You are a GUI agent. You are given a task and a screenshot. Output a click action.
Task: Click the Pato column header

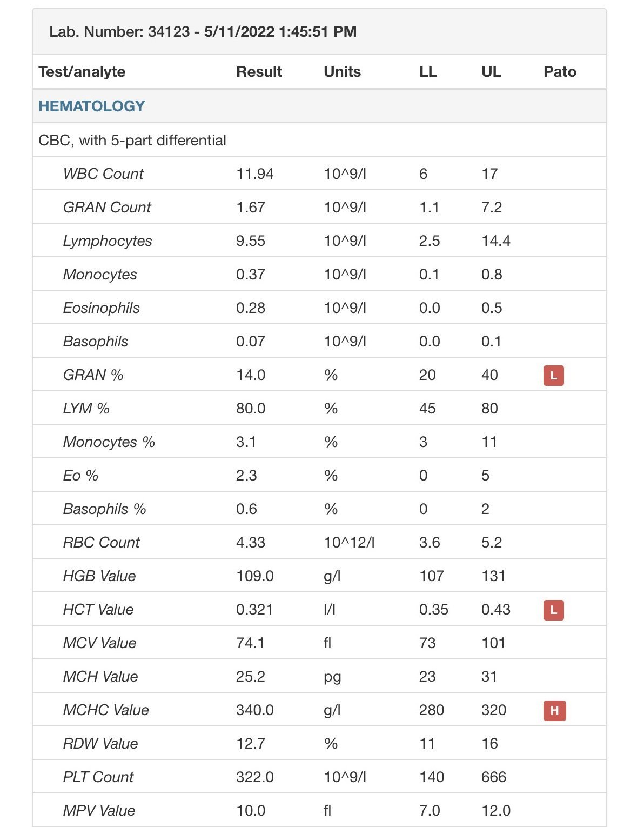[560, 72]
